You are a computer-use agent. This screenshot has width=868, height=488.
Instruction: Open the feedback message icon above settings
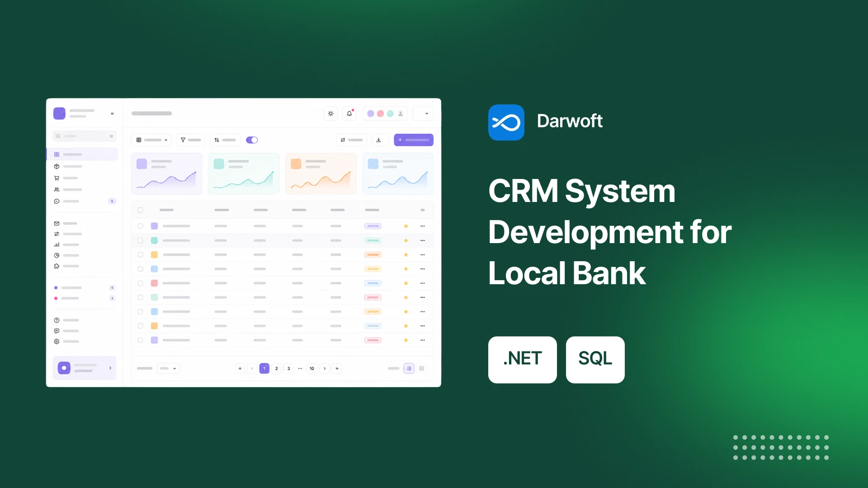pyautogui.click(x=57, y=331)
